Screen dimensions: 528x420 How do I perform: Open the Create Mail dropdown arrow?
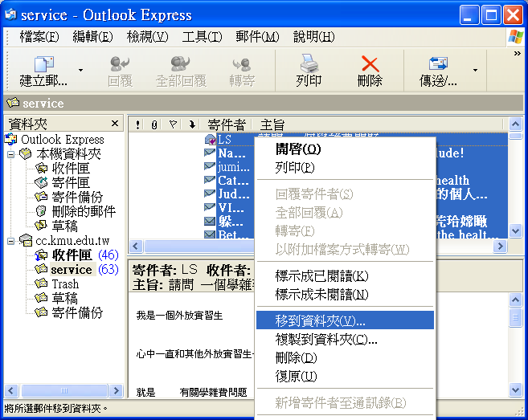(80, 71)
